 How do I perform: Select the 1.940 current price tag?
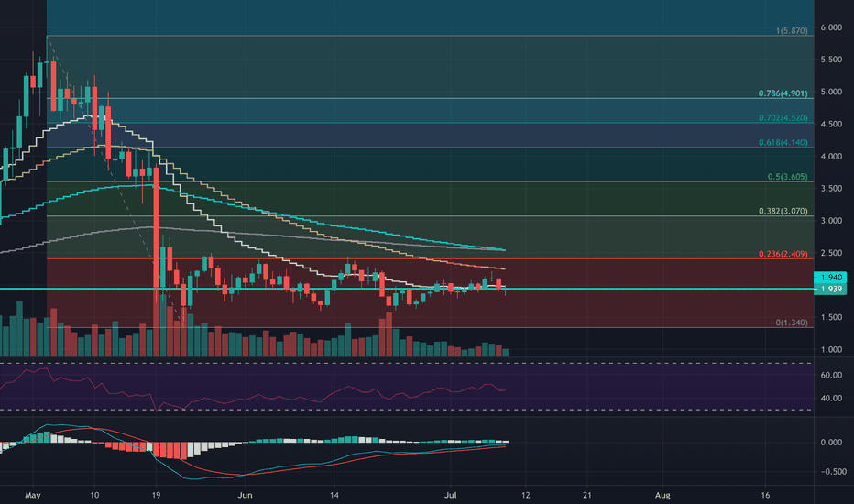coord(830,278)
